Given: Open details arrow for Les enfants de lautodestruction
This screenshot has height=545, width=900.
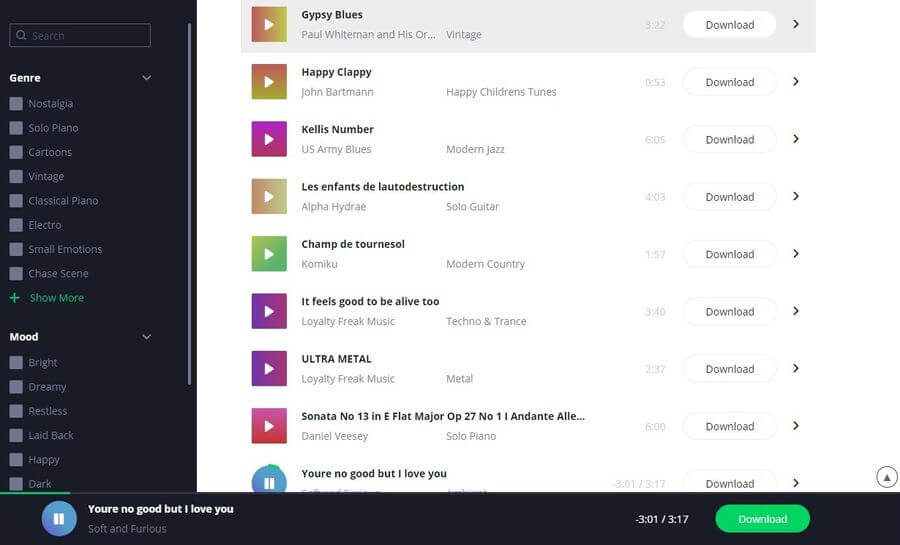Looking at the screenshot, I should coord(796,196).
